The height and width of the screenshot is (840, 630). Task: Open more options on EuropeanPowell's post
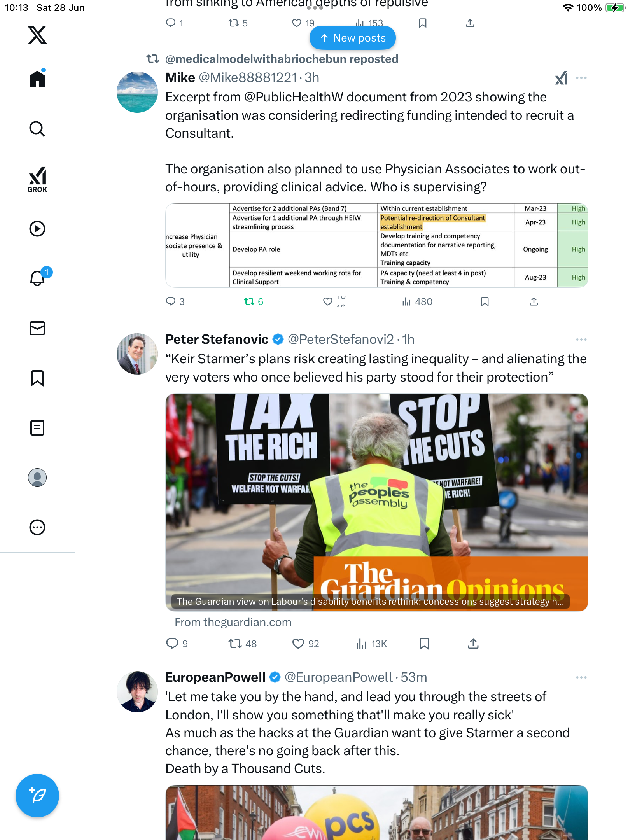581,677
